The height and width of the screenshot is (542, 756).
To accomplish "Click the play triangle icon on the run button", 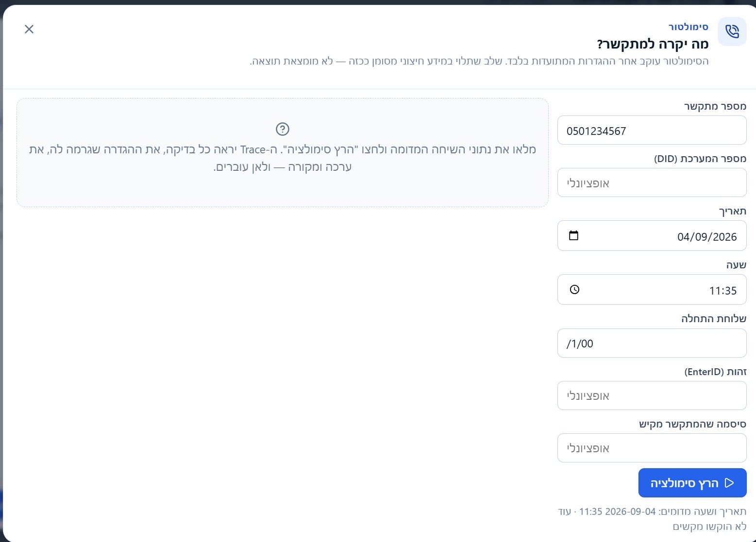I will click(729, 483).
